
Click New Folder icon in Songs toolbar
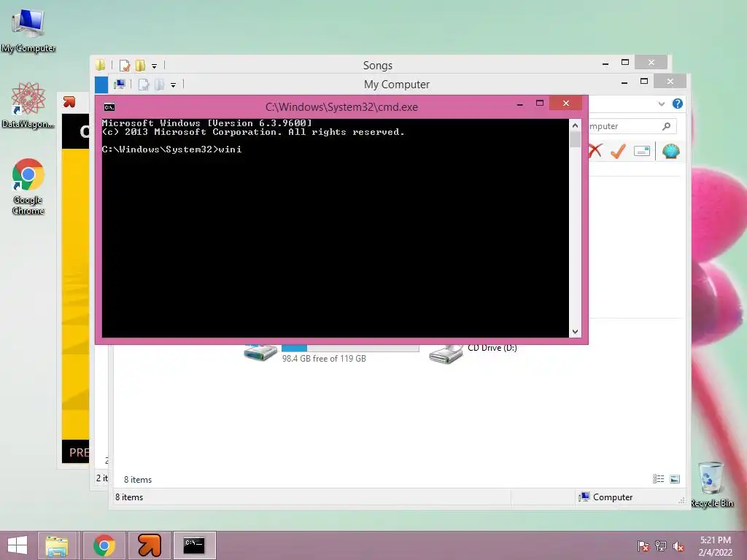140,65
